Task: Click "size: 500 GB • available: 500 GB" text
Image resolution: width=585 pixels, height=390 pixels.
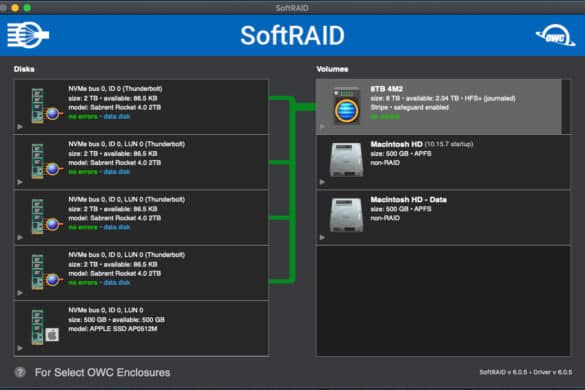Action: [116, 320]
